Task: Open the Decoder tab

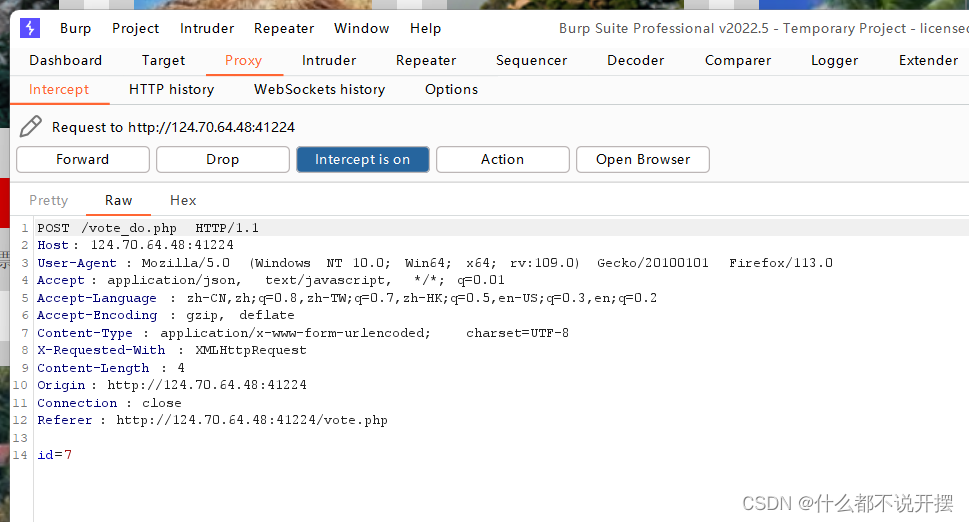Action: tap(635, 61)
